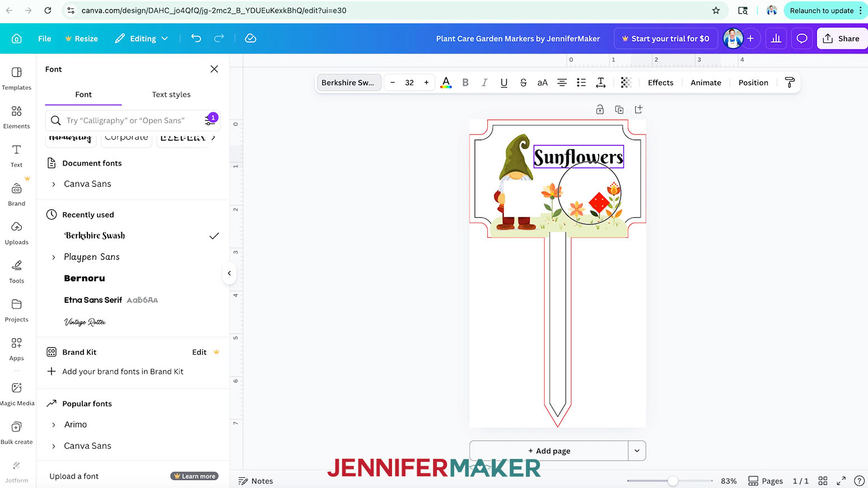Image resolution: width=868 pixels, height=488 pixels.
Task: Expand the Playpen Sans font styles
Action: coord(54,257)
